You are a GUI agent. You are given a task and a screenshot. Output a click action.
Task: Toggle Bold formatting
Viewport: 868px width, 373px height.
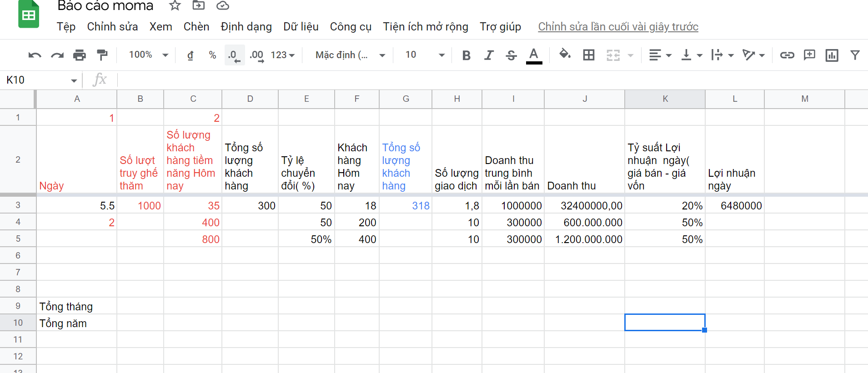[466, 55]
